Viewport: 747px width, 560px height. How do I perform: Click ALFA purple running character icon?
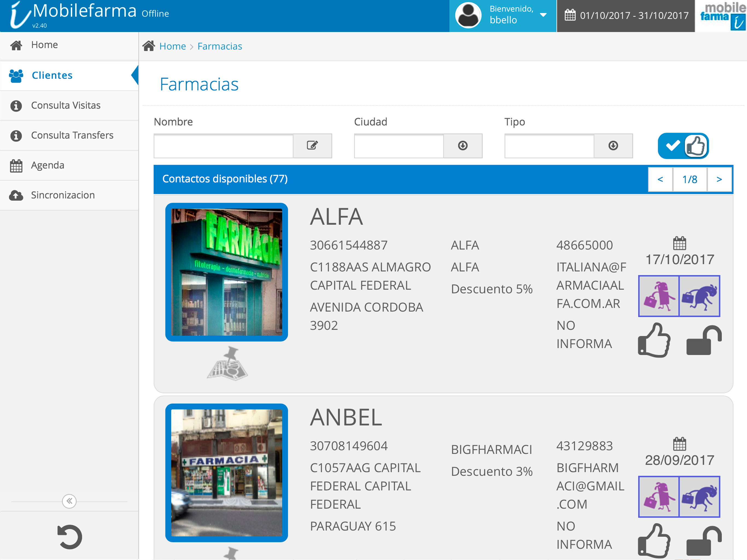[699, 296]
